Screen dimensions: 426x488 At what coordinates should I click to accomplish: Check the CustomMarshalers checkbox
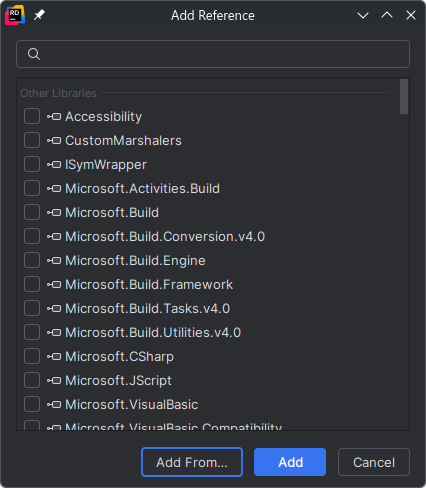[32, 140]
